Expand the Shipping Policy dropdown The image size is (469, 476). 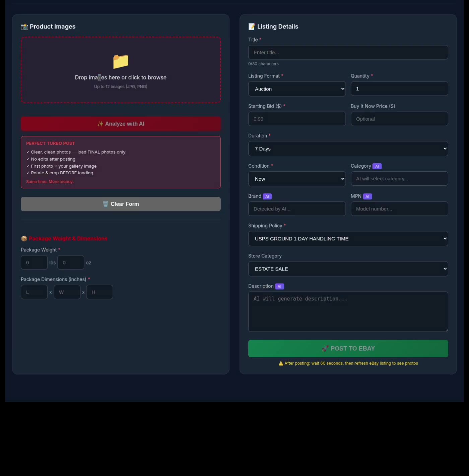pyautogui.click(x=348, y=239)
